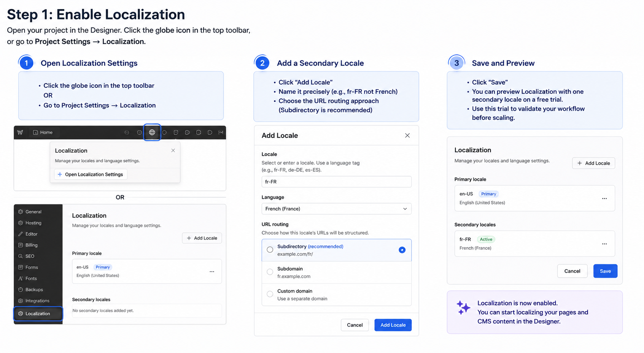The image size is (644, 353).
Task: Click the filled blue radio indicator on Subdirectory row
Action: click(x=402, y=250)
